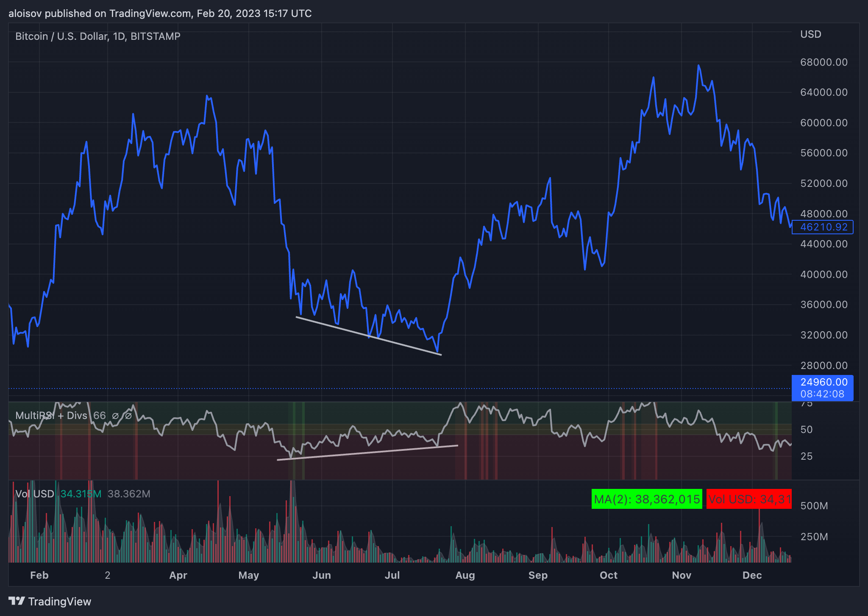The width and height of the screenshot is (868, 616).
Task: Click the USD currency label on price axis
Action: [x=810, y=34]
